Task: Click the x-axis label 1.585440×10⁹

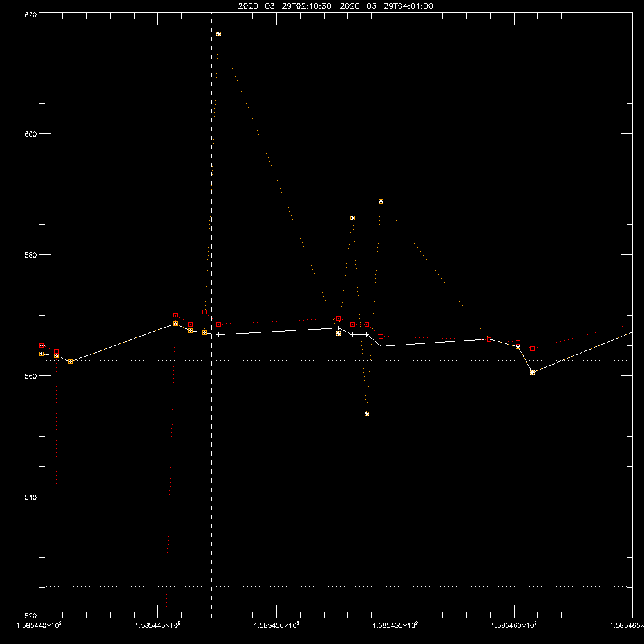Action: pyautogui.click(x=39, y=625)
